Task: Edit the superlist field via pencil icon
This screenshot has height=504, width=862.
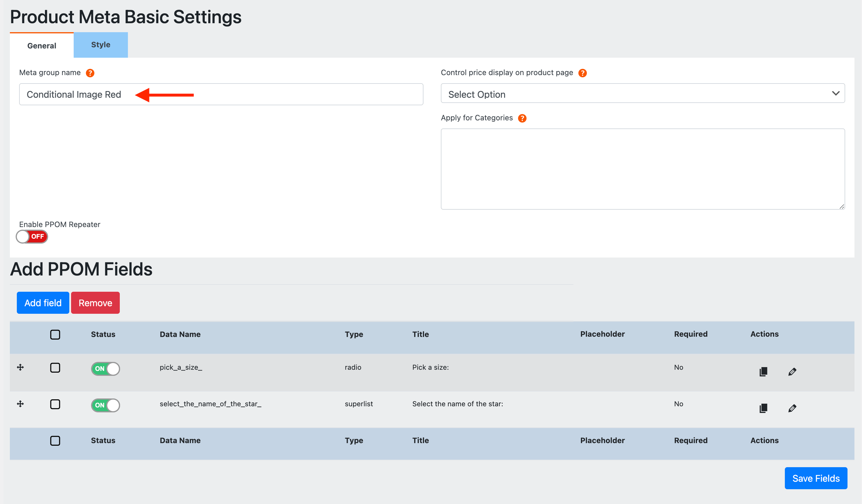Action: click(792, 408)
